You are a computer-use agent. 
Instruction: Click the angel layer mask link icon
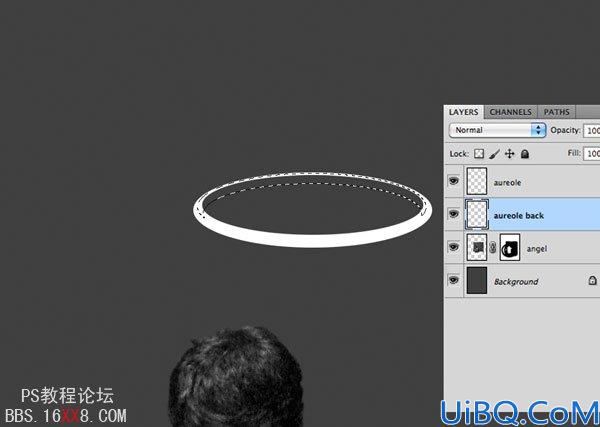pyautogui.click(x=493, y=248)
